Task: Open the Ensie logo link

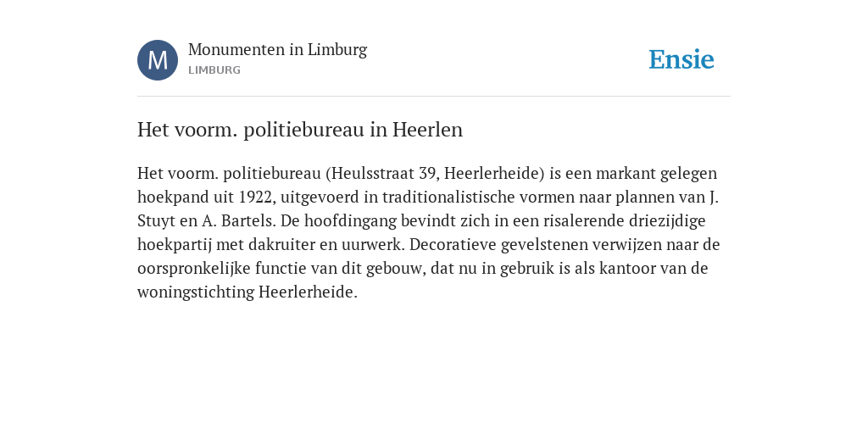Action: 682,60
